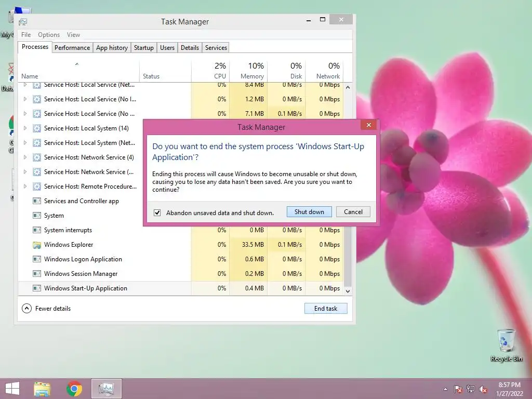This screenshot has height=399, width=532.
Task: Expand Service Host: Local Service (No ... row
Action: tap(25, 114)
